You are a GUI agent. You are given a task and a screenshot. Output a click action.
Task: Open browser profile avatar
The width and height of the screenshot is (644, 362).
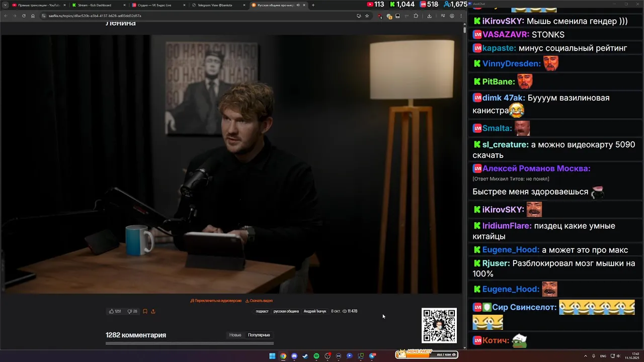click(452, 16)
